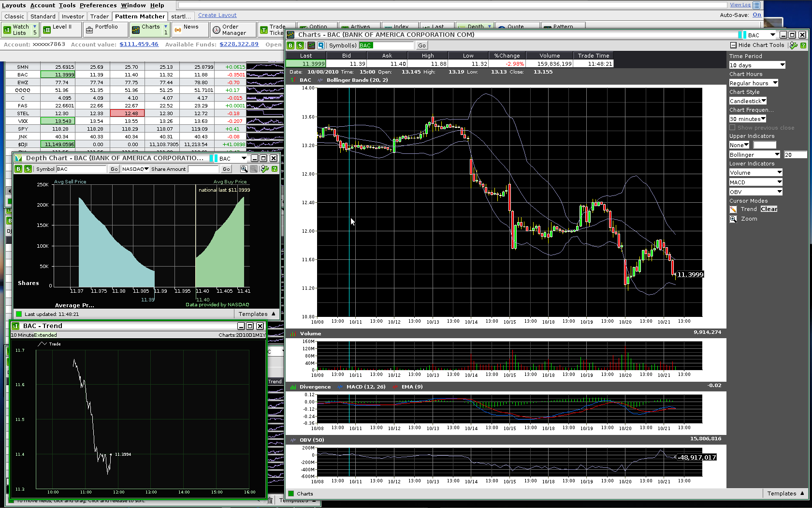812x508 pixels.
Task: Open Depth Chart settings wrench
Action: [264, 169]
